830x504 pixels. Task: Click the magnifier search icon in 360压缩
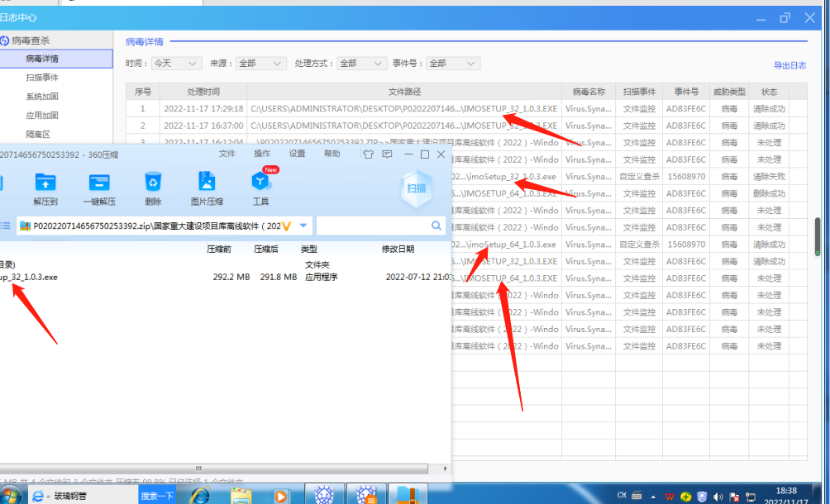(436, 226)
